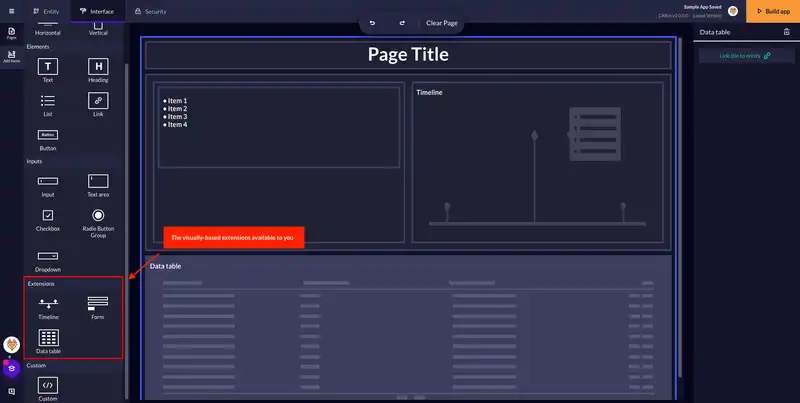The height and width of the screenshot is (403, 800).
Task: Select the Text element icon
Action: point(48,66)
